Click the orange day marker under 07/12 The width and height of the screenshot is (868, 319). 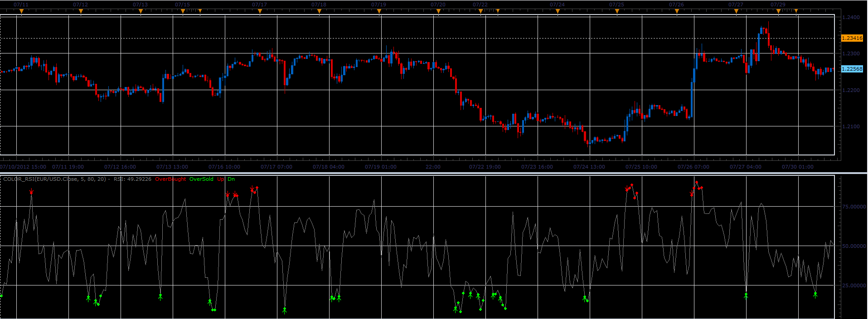[x=81, y=11]
